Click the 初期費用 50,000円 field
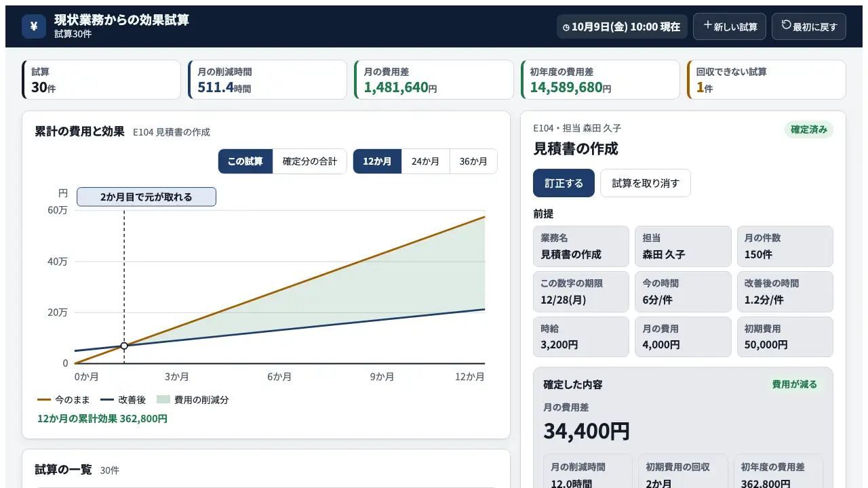Viewport: 868px width, 488px height. point(785,337)
